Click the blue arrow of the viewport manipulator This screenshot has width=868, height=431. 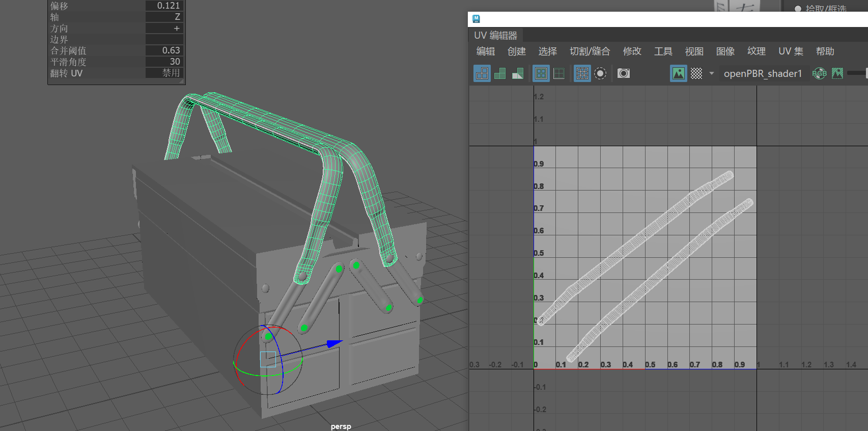(334, 344)
